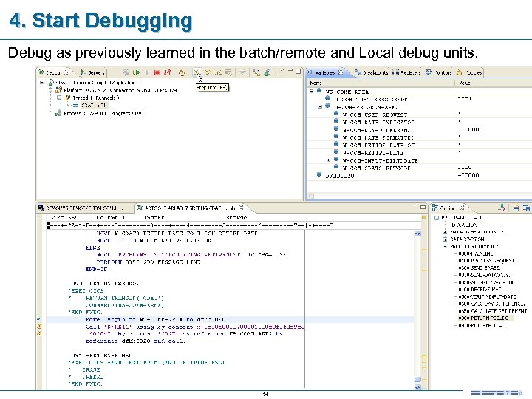This screenshot has height=399, width=532.
Task: Open the Debug view menu chevron
Action: point(282,71)
